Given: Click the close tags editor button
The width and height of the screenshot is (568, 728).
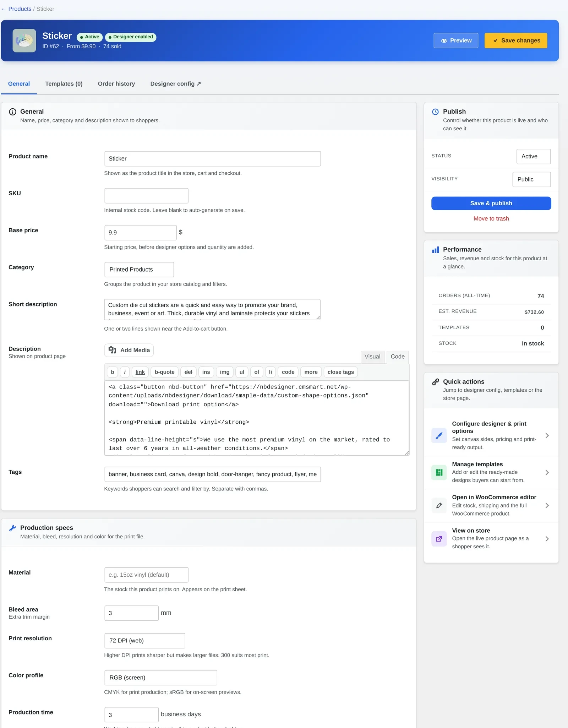Looking at the screenshot, I should 341,372.
